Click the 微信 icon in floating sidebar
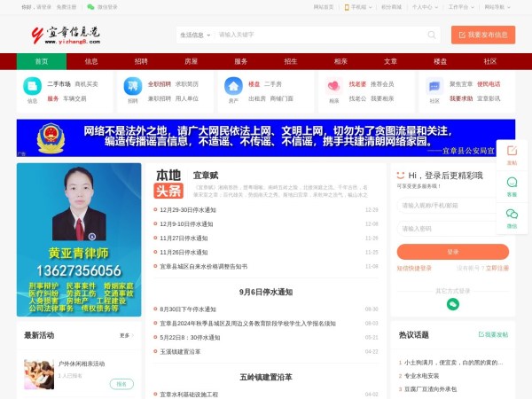Image resolution: width=532 pixels, height=399 pixels. pos(512,217)
